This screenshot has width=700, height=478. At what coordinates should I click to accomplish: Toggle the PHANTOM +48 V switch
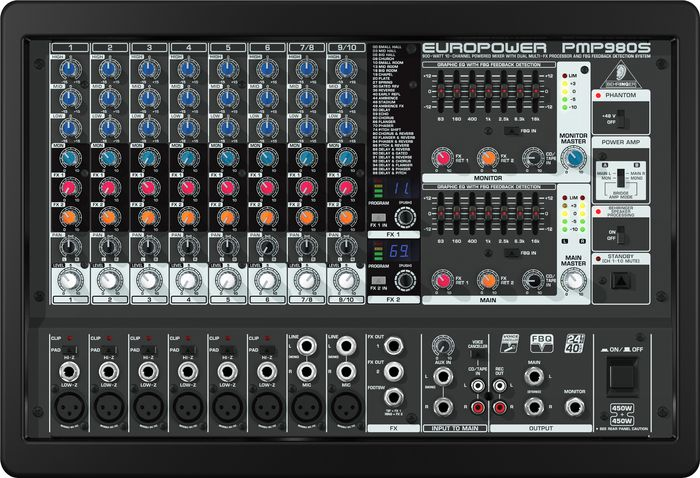coord(621,118)
